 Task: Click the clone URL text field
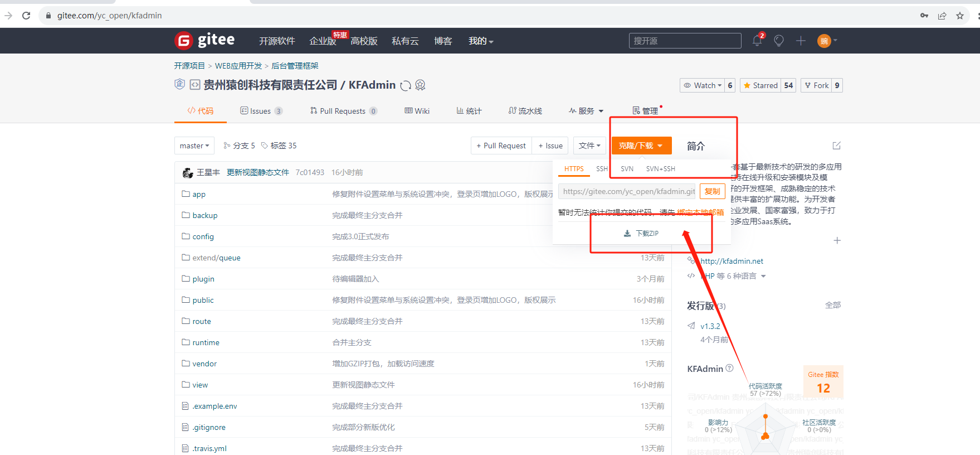(627, 191)
